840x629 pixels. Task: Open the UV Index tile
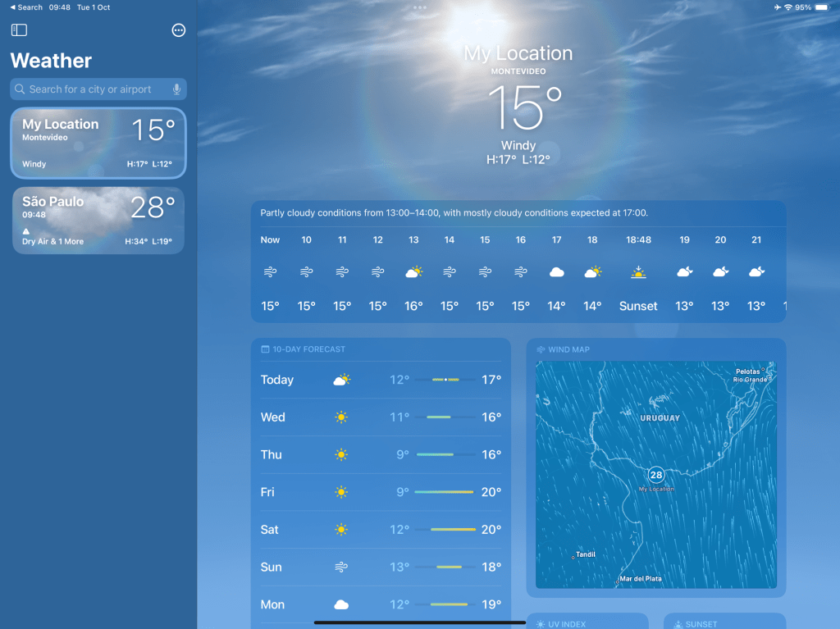coord(587,623)
